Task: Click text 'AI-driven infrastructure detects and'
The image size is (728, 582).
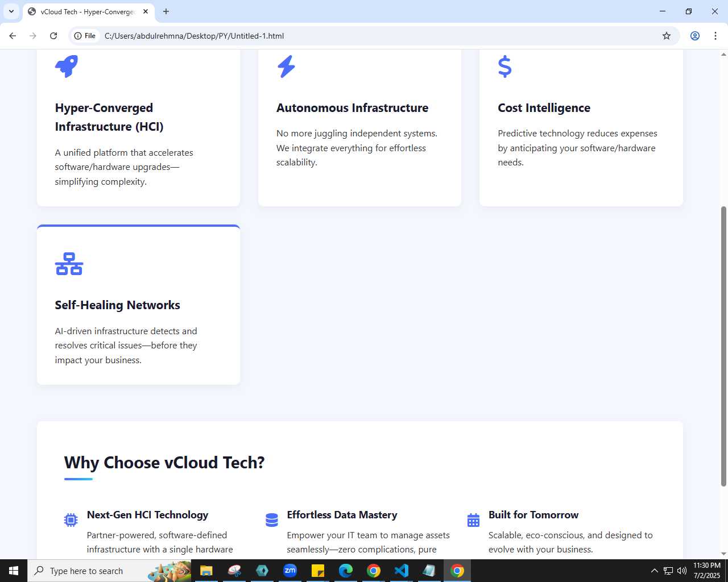Action: 126,331
